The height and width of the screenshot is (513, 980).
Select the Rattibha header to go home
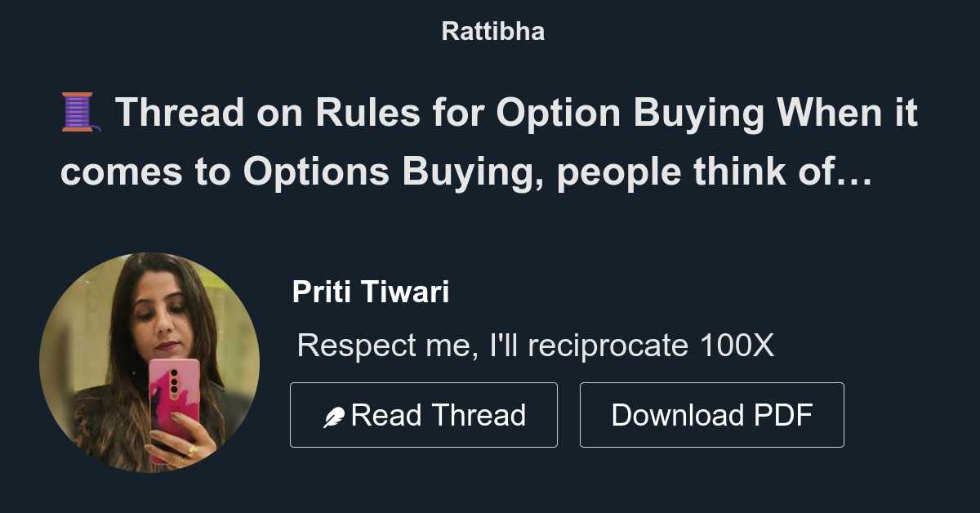click(x=492, y=31)
